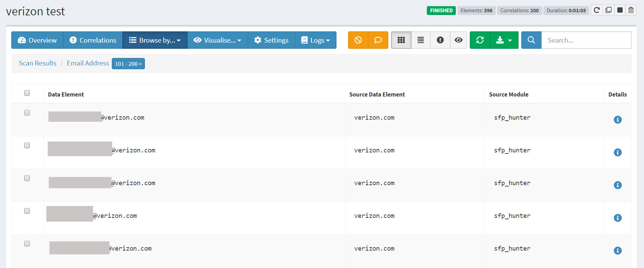Screen dimensions: 644x268
Task: Toggle the eye visibility filter button
Action: click(459, 40)
